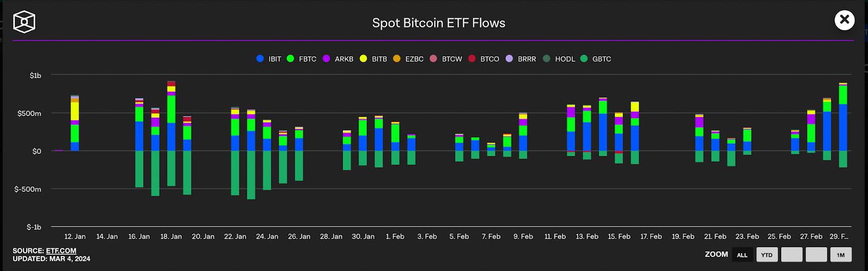
Task: Select the ALL zoom range
Action: tap(742, 255)
